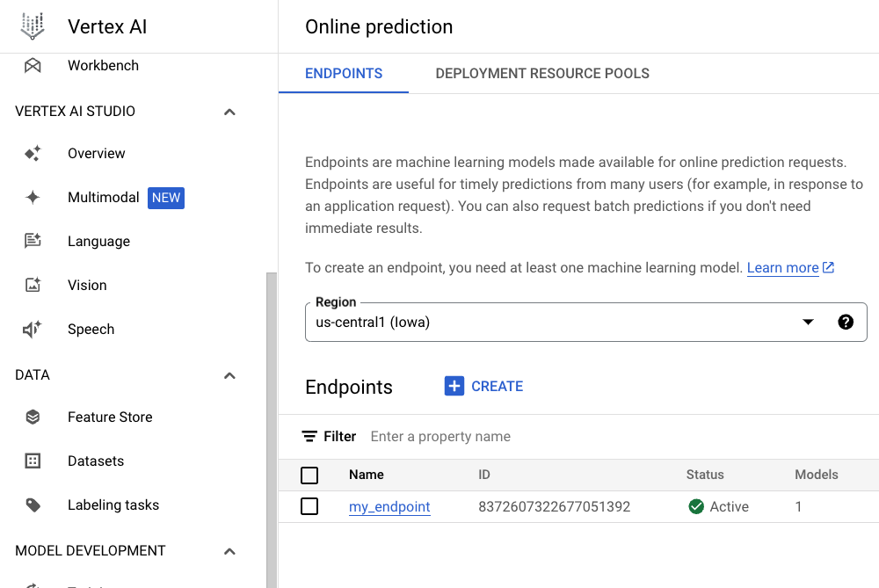The height and width of the screenshot is (588, 879).
Task: Open Feature Store in sidebar
Action: pos(110,417)
